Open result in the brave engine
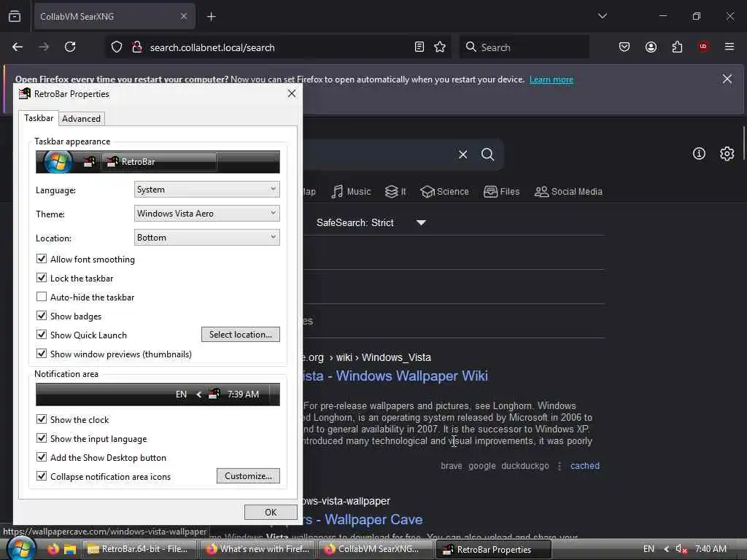 [451, 466]
